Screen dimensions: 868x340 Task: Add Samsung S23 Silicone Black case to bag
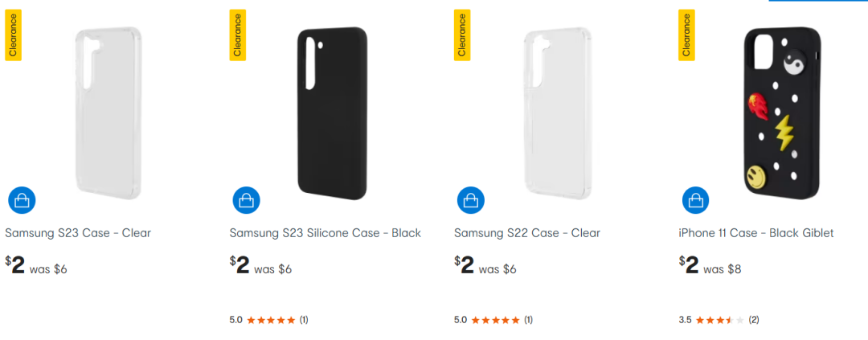tap(246, 199)
